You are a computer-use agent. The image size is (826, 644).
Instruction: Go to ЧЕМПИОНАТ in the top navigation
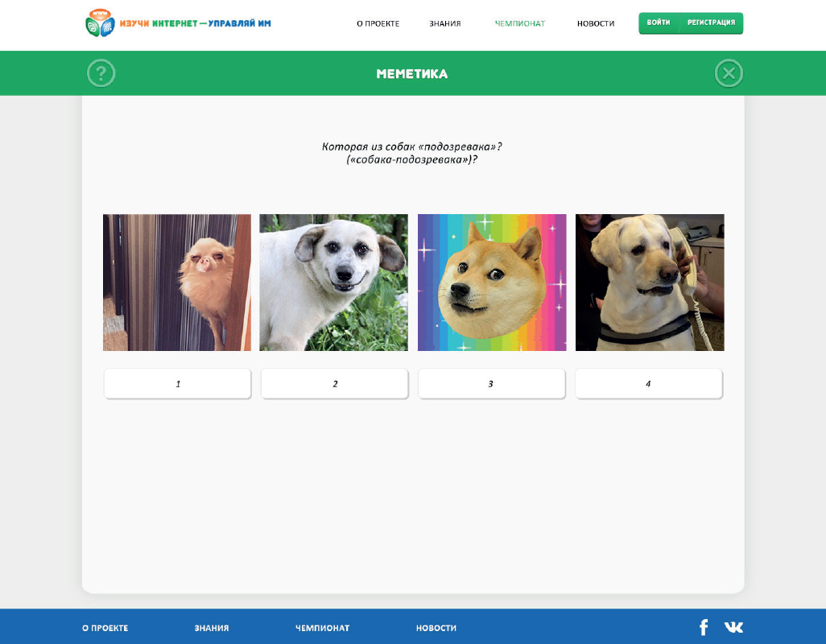(x=520, y=23)
